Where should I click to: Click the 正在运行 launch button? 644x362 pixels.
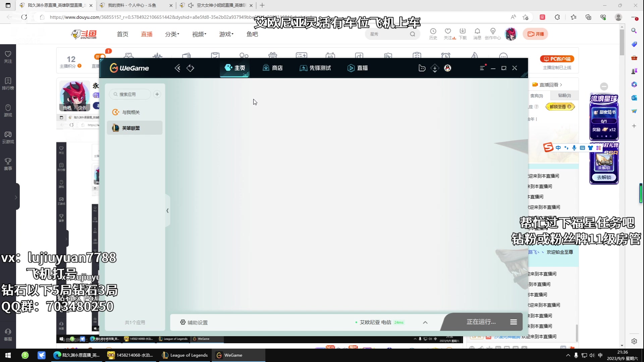click(x=481, y=322)
